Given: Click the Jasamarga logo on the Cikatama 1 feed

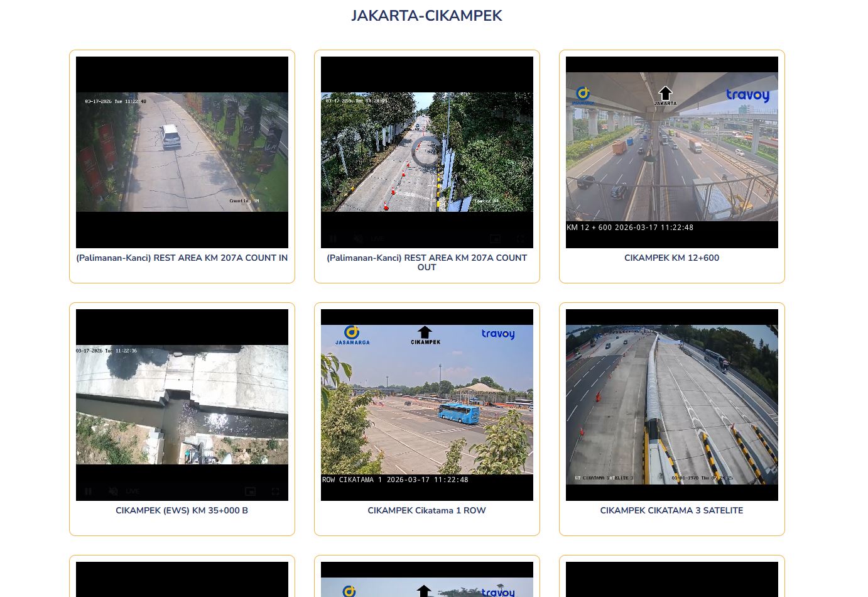Looking at the screenshot, I should [x=352, y=335].
